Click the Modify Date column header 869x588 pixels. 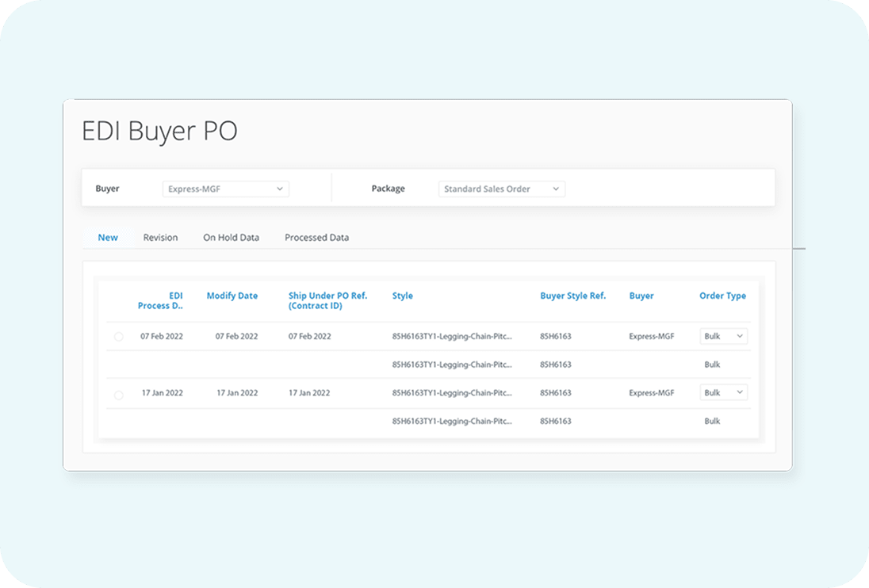pos(232,296)
